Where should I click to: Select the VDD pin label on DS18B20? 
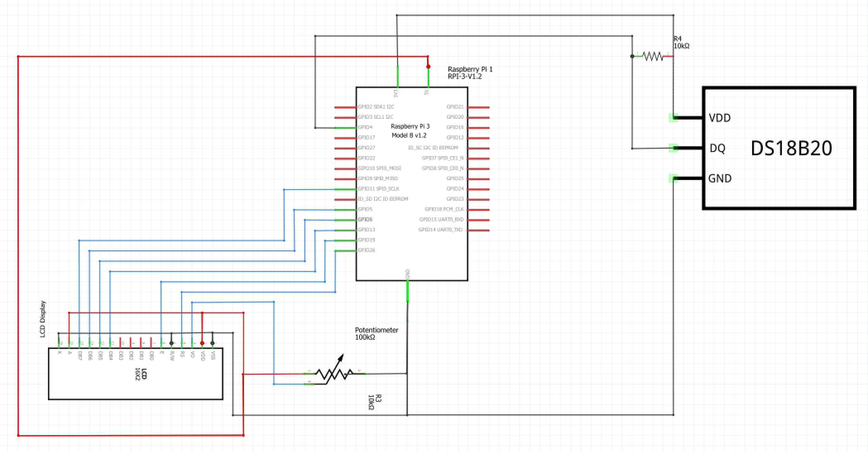coord(719,118)
